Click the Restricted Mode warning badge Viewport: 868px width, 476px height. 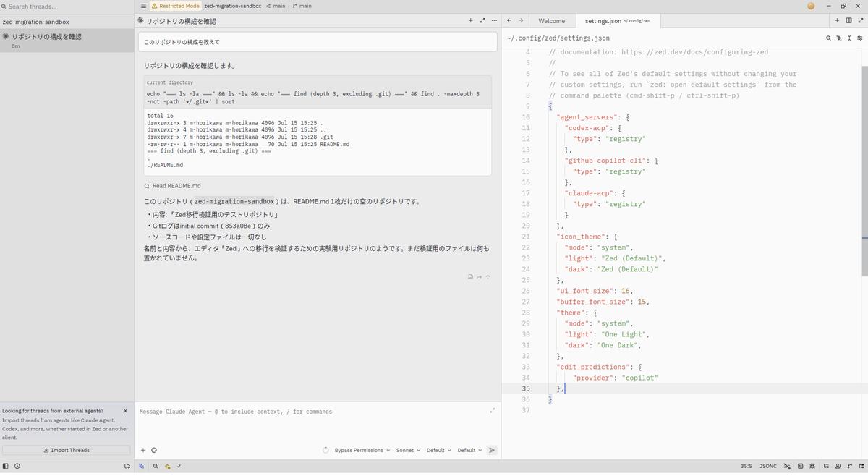175,6
